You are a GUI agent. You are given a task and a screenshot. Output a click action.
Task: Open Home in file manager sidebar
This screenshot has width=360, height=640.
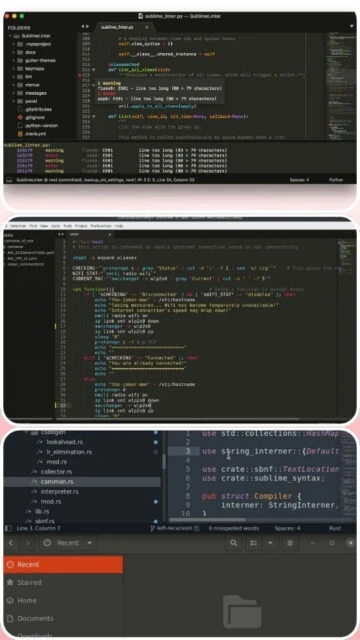click(x=63, y=600)
